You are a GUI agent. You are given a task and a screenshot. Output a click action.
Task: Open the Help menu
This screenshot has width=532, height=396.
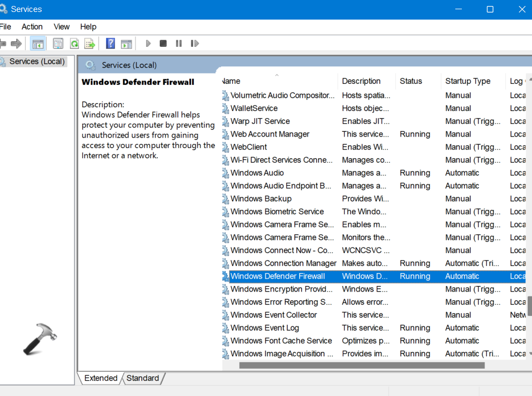(88, 27)
